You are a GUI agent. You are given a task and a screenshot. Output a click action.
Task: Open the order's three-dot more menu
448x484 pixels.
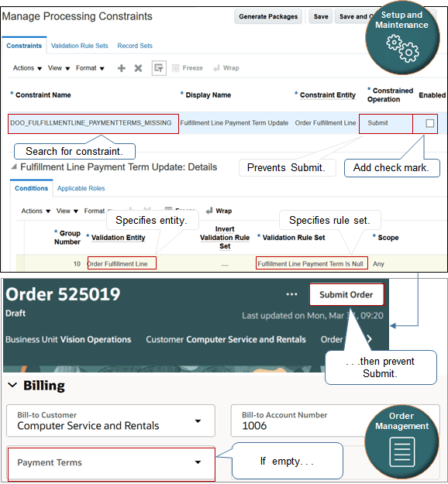(x=291, y=294)
